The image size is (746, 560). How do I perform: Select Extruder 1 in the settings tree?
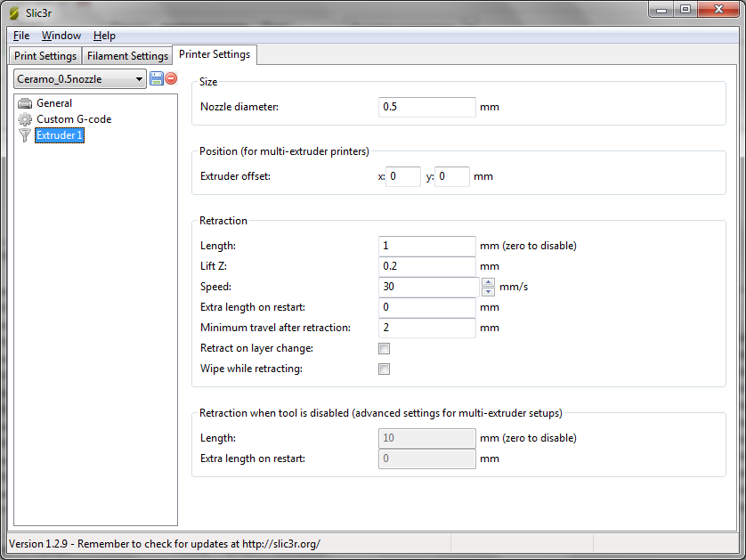60,135
